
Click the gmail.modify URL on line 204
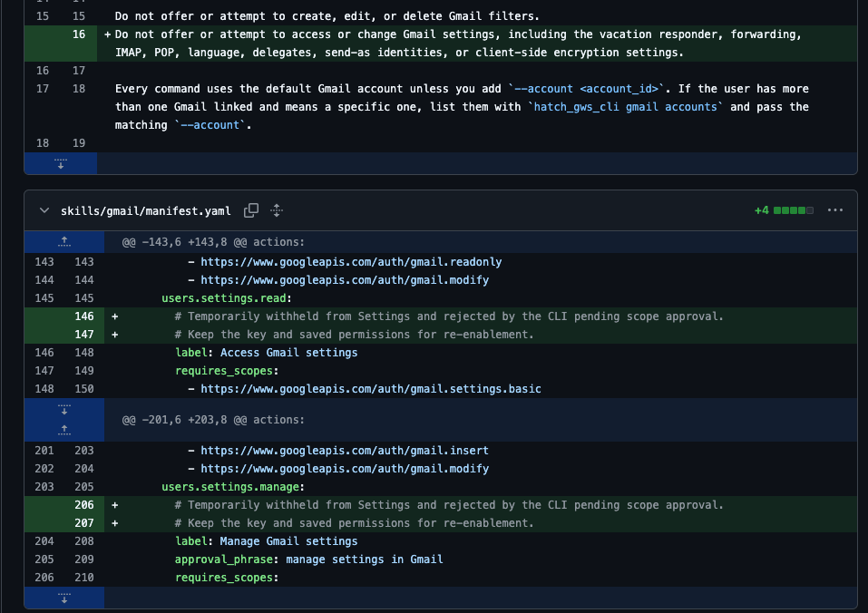coord(345,469)
